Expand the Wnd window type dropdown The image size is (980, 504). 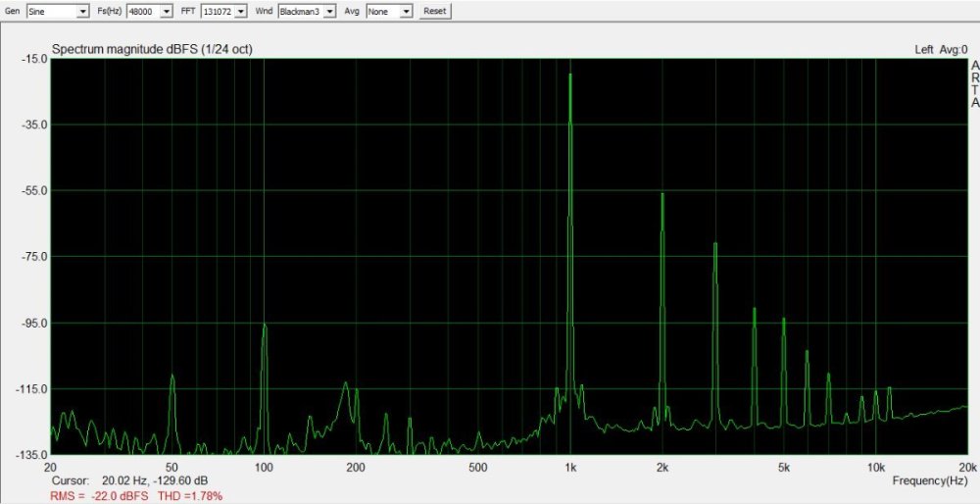pyautogui.click(x=306, y=11)
